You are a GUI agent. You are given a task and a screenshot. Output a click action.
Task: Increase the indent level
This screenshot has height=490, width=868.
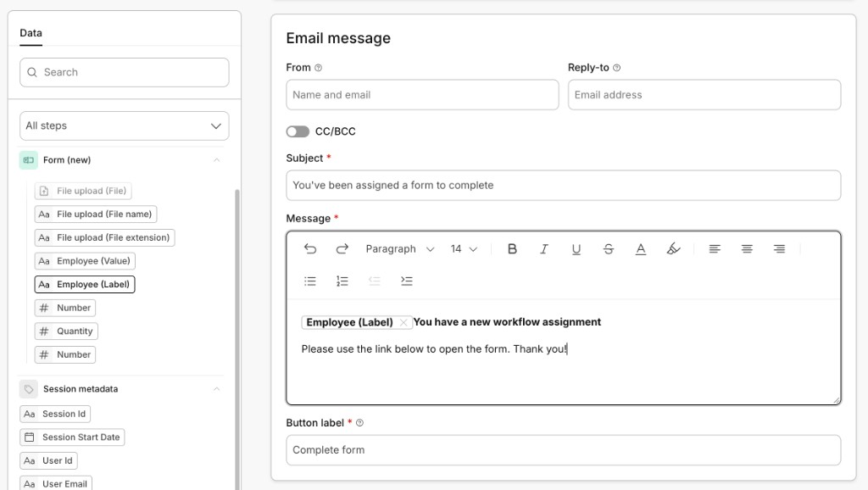tap(406, 281)
